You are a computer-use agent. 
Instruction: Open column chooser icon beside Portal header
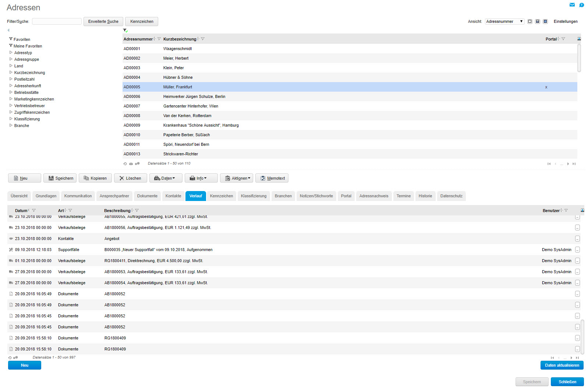tap(579, 39)
